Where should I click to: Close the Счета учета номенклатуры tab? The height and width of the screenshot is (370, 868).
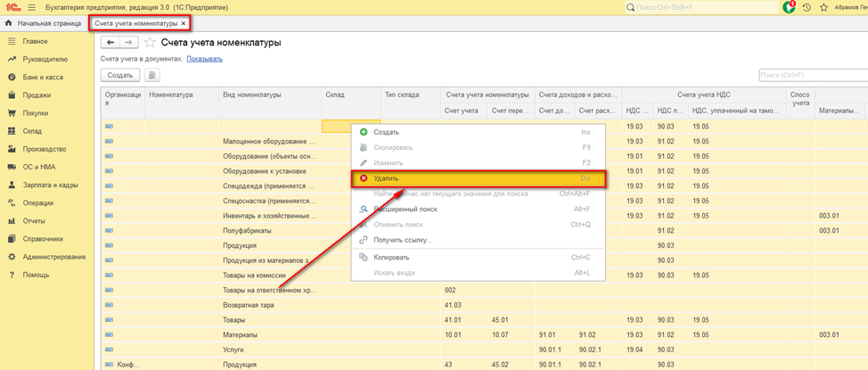pos(184,24)
